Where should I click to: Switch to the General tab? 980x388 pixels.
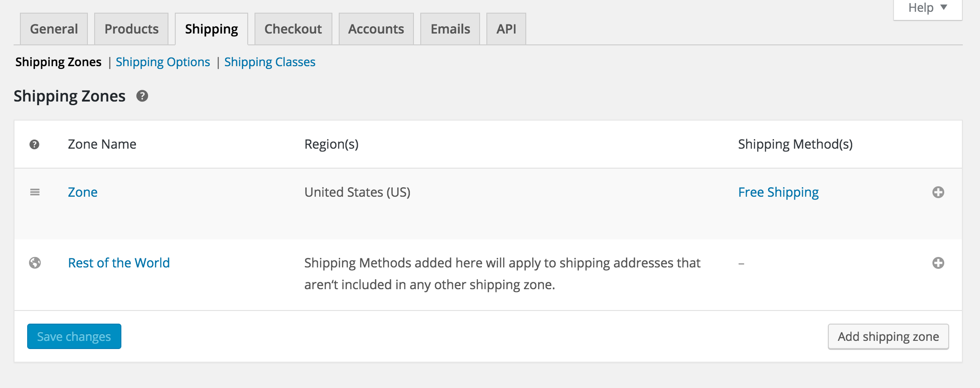pos(54,29)
